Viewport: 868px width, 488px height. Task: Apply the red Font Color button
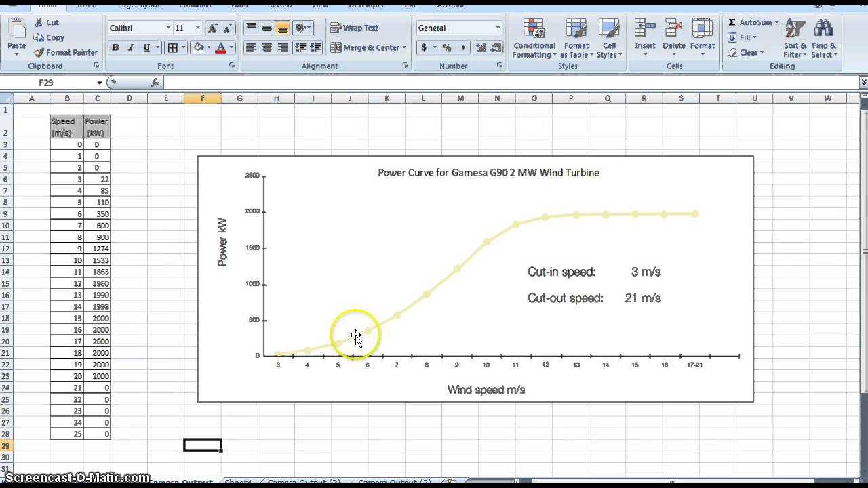220,47
